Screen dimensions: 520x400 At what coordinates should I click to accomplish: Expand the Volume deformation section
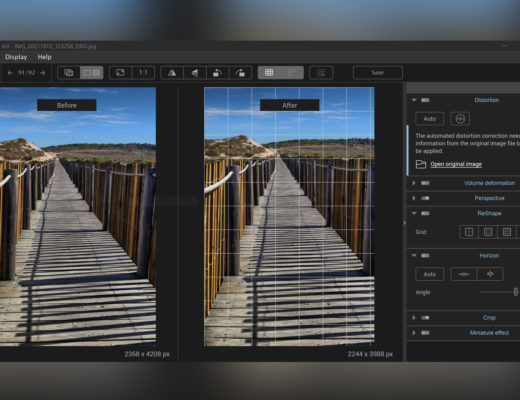(414, 183)
